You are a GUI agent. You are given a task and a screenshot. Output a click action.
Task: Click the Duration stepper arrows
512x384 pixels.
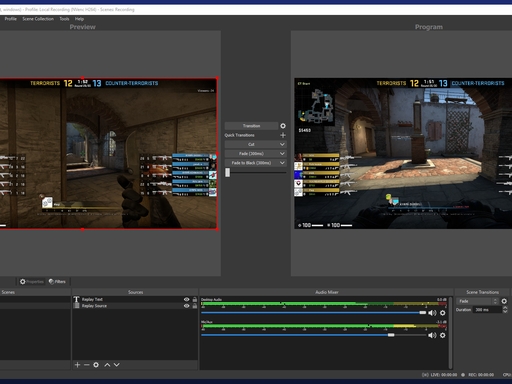coord(505,310)
